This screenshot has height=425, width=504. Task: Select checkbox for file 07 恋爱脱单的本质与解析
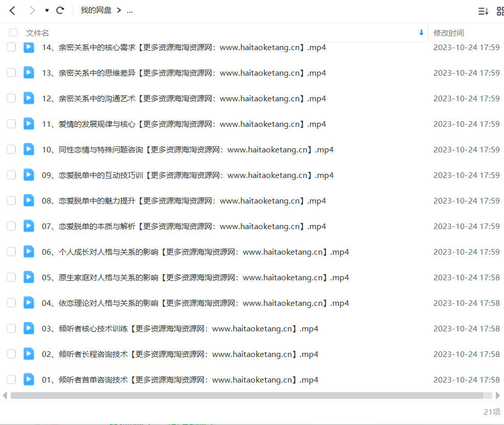click(11, 226)
